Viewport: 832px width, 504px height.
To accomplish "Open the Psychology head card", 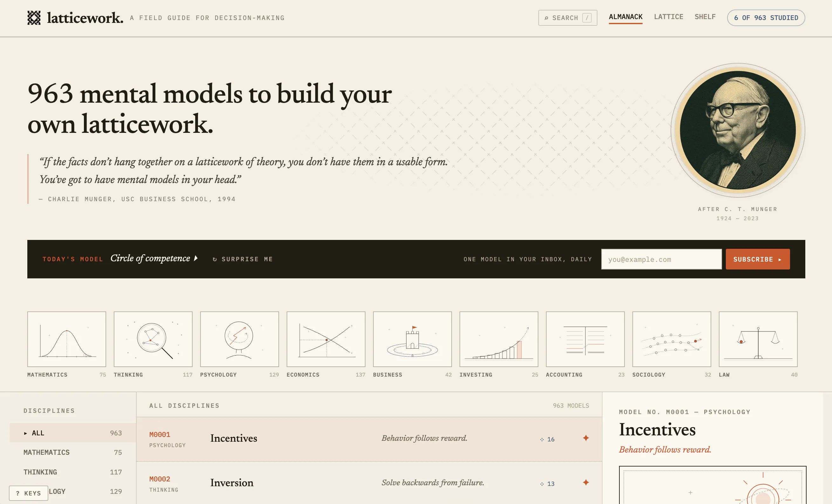I will click(x=239, y=339).
